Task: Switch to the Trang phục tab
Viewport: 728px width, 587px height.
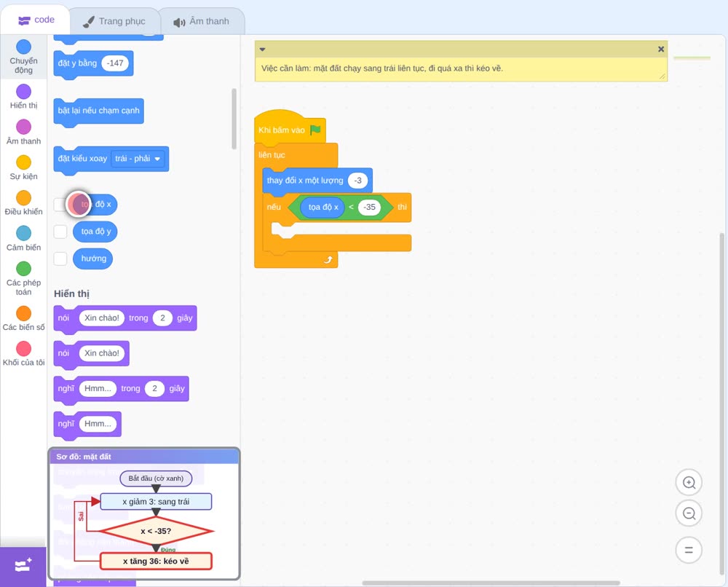Action: click(114, 21)
